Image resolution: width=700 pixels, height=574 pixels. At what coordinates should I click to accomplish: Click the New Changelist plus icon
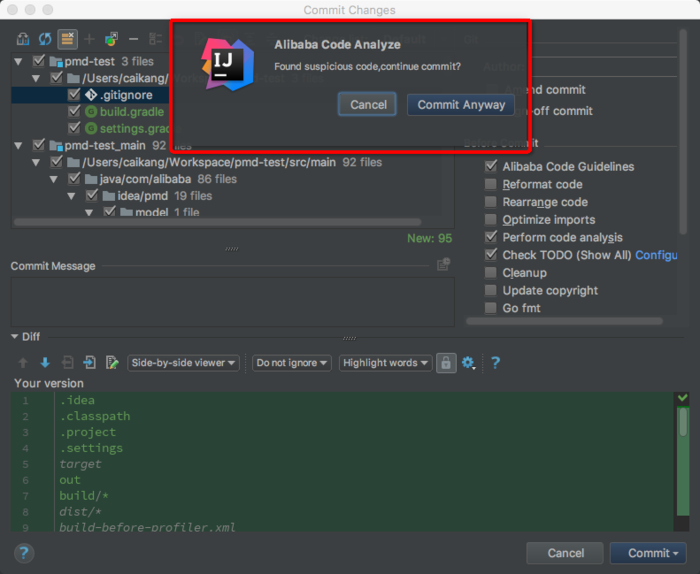[89, 39]
